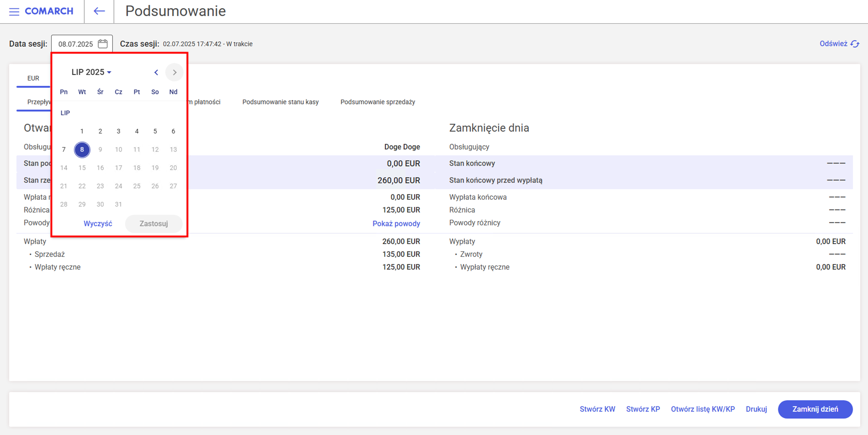Click the back arrow icon
The height and width of the screenshot is (435, 868).
[x=99, y=11]
